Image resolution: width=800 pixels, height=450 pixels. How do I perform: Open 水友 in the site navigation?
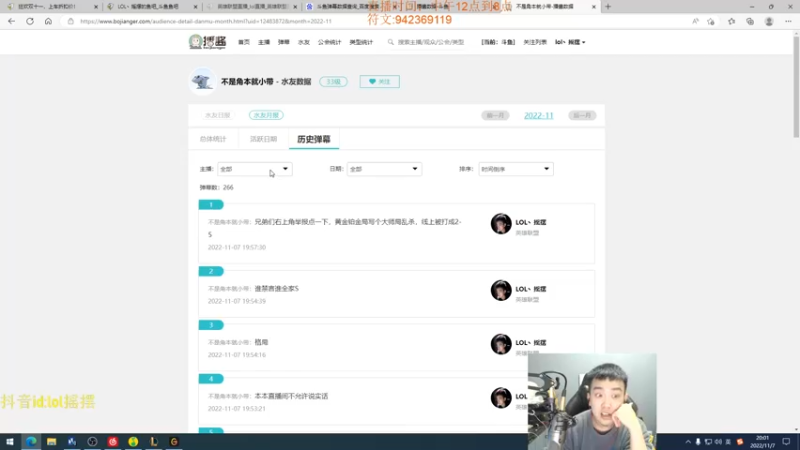coord(304,42)
